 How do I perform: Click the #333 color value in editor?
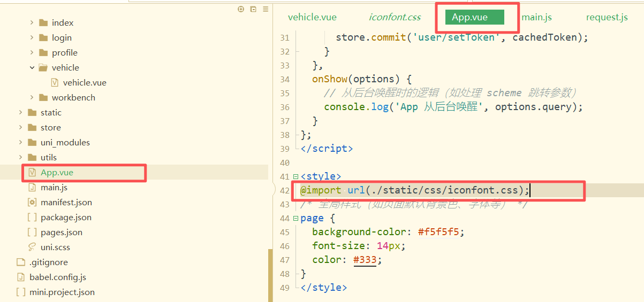click(365, 260)
